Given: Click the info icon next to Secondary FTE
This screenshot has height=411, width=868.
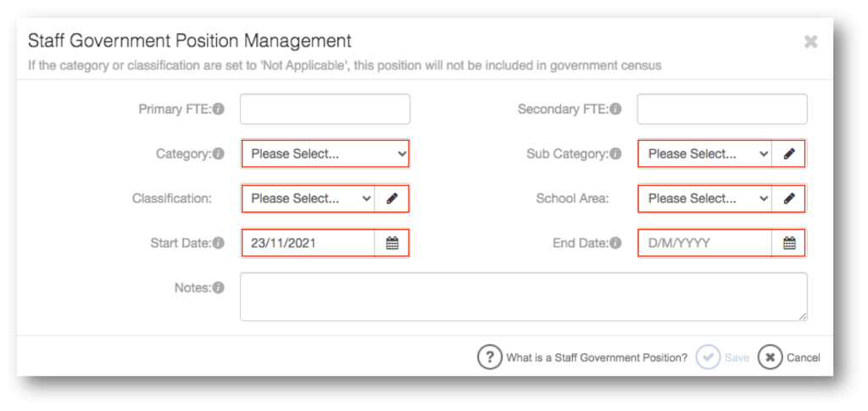Looking at the screenshot, I should click(615, 109).
